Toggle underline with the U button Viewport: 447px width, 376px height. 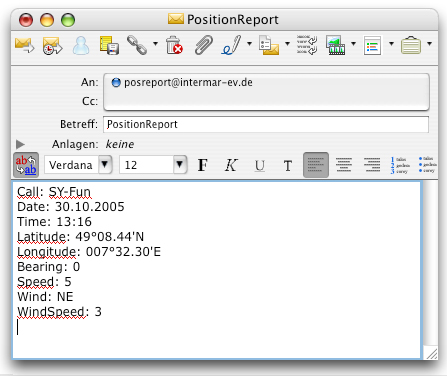pyautogui.click(x=260, y=165)
